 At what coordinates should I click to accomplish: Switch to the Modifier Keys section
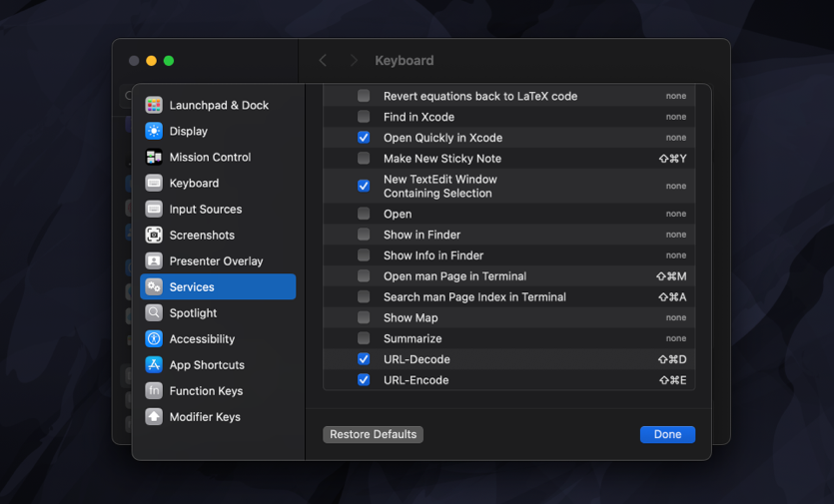[x=205, y=416]
